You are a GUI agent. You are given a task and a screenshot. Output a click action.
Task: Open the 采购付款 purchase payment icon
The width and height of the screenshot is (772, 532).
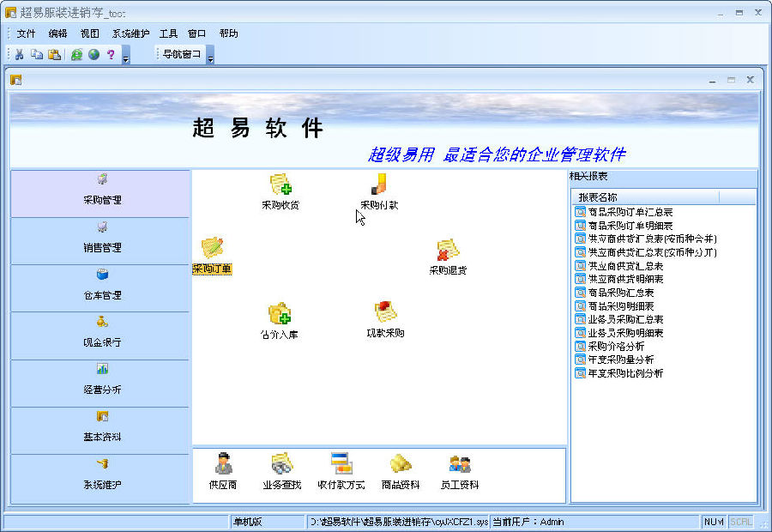(378, 184)
